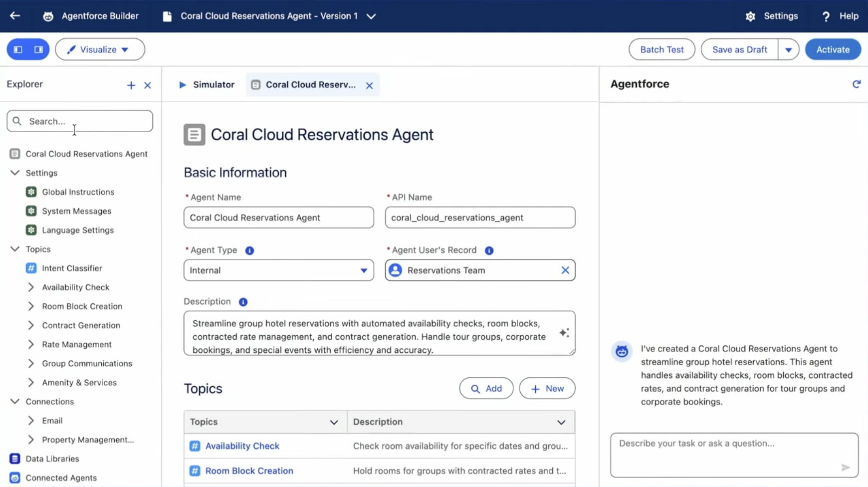Screen dimensions: 868x487
Task: Click the search magnifier in the Explorer panel
Action: click(x=17, y=121)
